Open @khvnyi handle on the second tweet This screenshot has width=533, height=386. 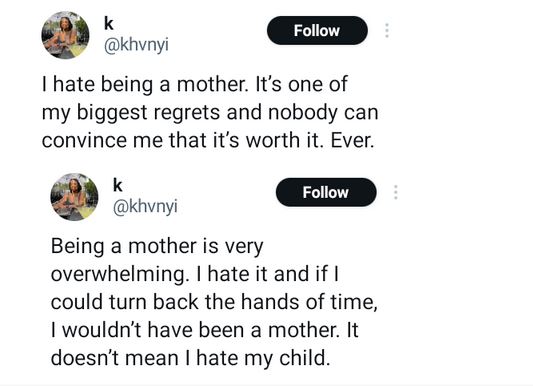[145, 207]
